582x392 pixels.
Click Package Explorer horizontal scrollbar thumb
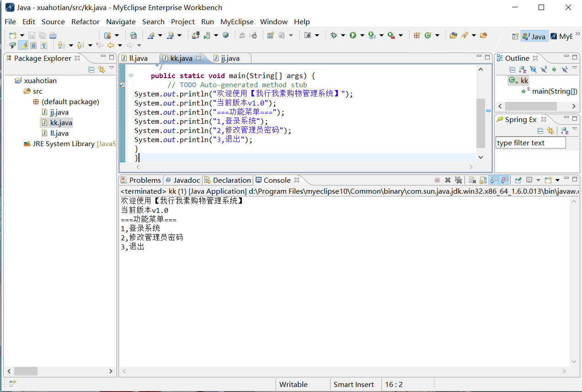[26, 371]
